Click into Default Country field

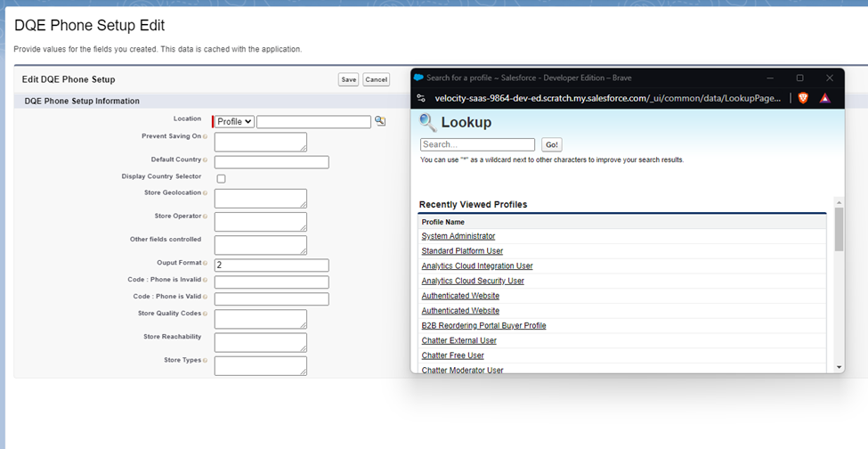click(272, 162)
